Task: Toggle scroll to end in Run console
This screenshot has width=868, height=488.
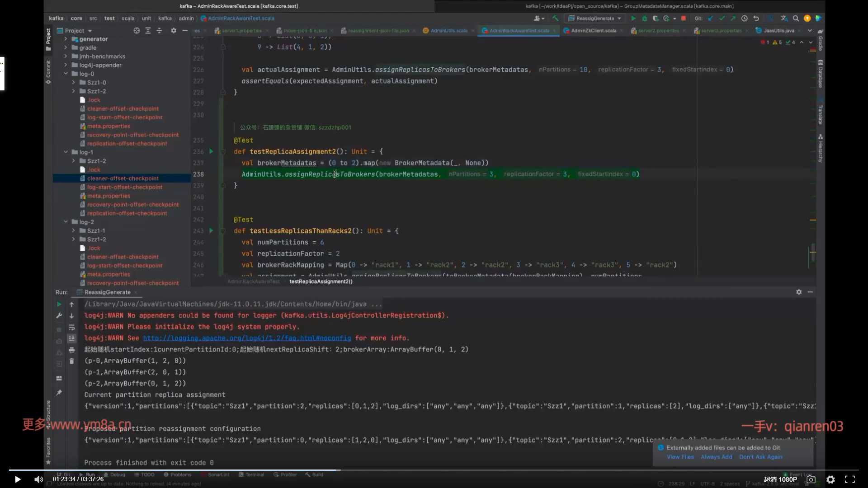Action: point(71,338)
